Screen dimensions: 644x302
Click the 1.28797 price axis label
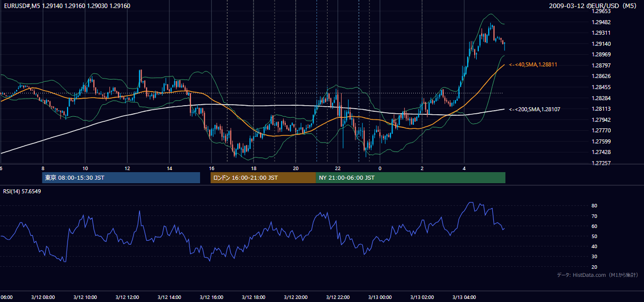point(602,65)
